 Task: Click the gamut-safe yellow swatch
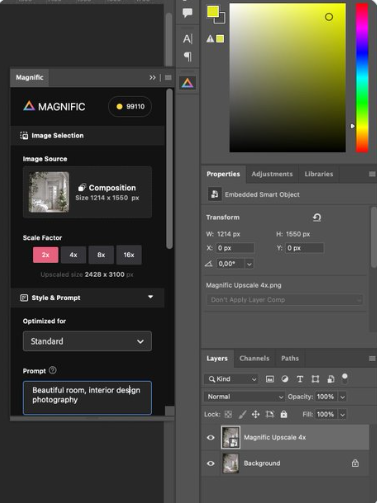tap(220, 39)
